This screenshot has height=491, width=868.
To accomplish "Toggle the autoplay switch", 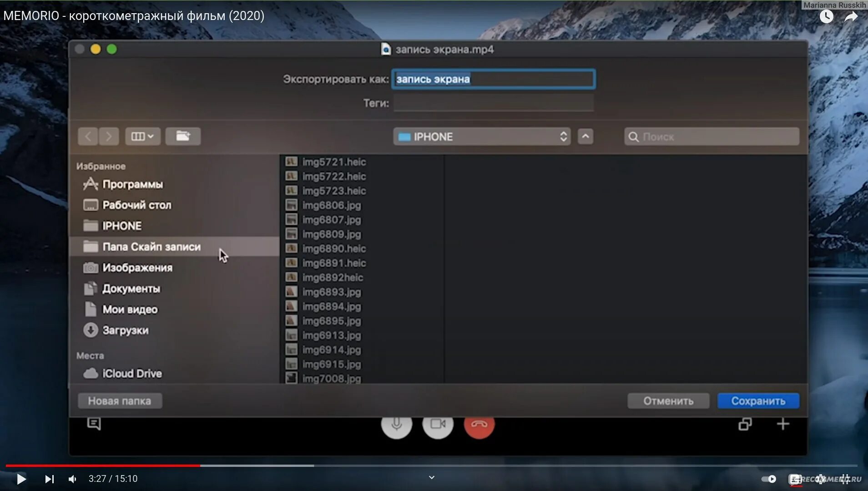I will click(x=769, y=479).
